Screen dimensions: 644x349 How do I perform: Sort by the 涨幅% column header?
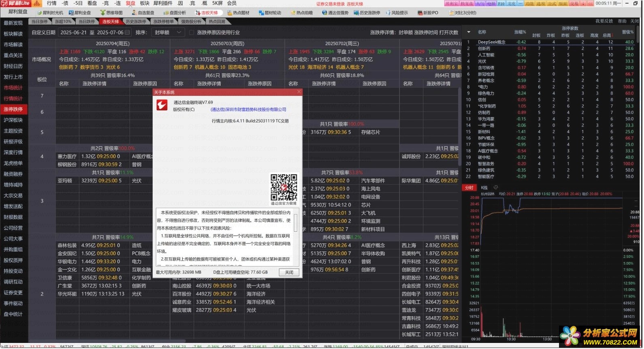(x=520, y=32)
